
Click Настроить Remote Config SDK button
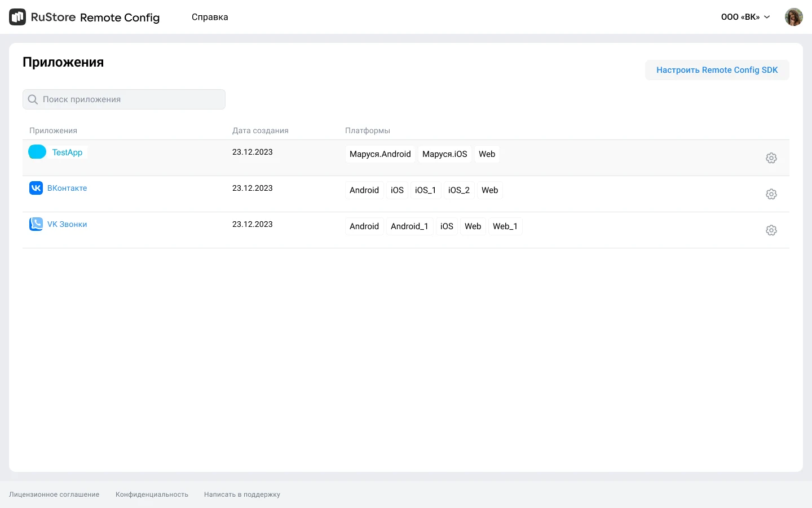(x=717, y=70)
